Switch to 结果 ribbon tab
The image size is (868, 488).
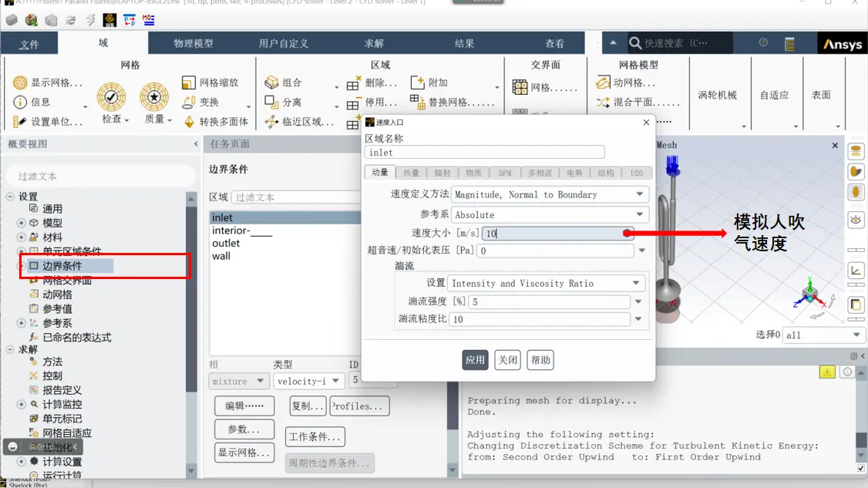(464, 43)
